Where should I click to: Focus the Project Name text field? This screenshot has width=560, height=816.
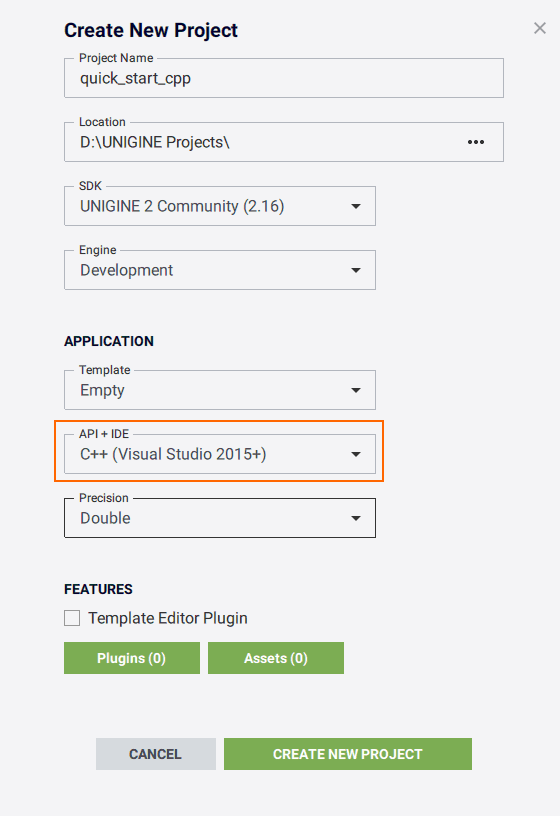(x=284, y=78)
